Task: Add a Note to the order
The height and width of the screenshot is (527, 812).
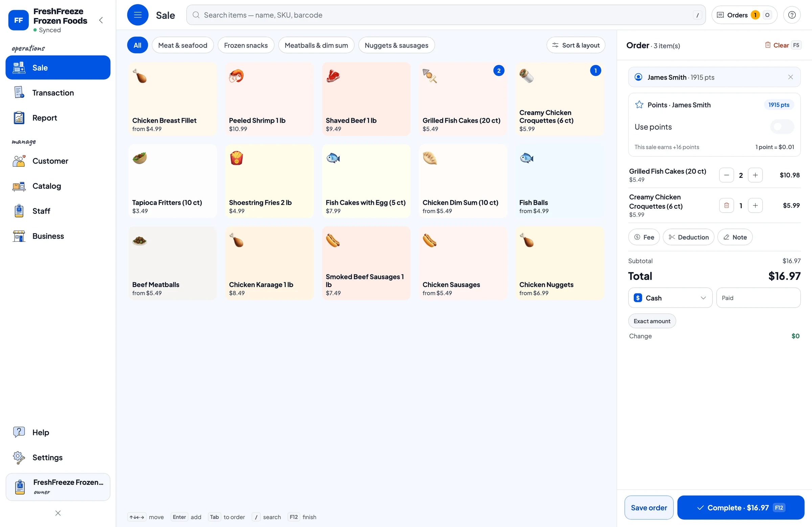Action: [x=735, y=237]
